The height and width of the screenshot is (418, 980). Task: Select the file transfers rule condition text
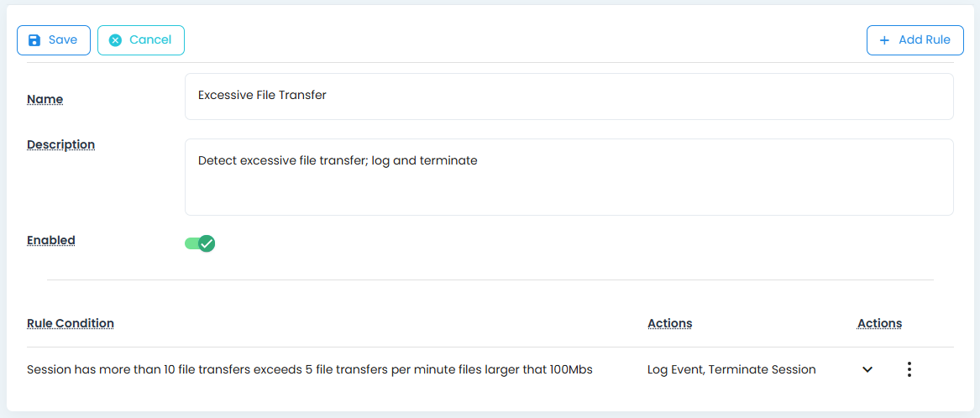tap(310, 369)
